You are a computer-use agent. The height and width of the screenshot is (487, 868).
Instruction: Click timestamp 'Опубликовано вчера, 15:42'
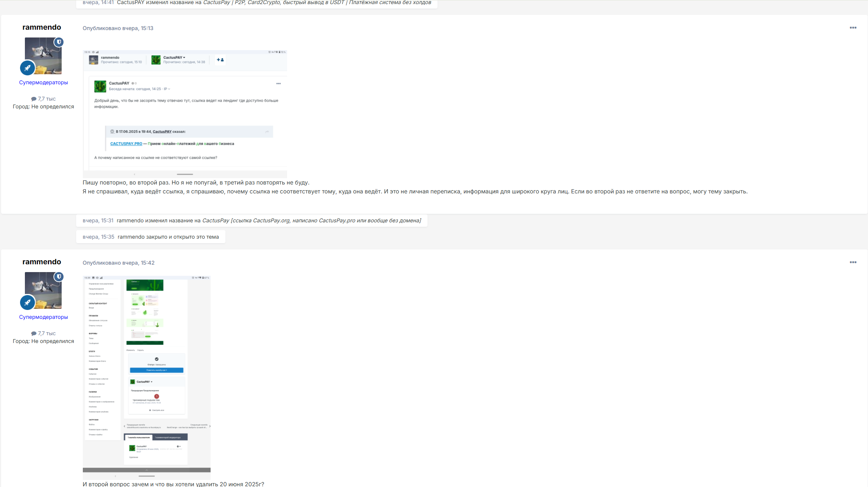coord(118,263)
